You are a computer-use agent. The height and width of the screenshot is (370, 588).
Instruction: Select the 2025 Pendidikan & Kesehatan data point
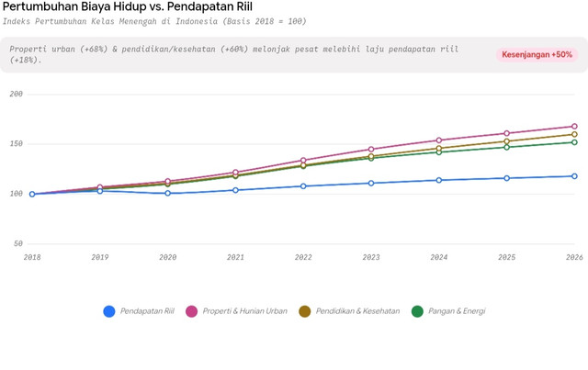[x=506, y=141]
